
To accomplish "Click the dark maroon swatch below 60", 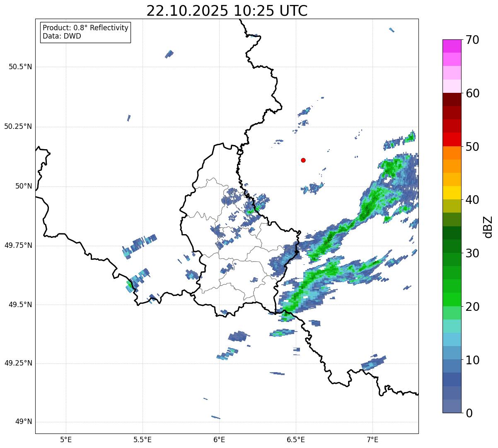I will (452, 99).
